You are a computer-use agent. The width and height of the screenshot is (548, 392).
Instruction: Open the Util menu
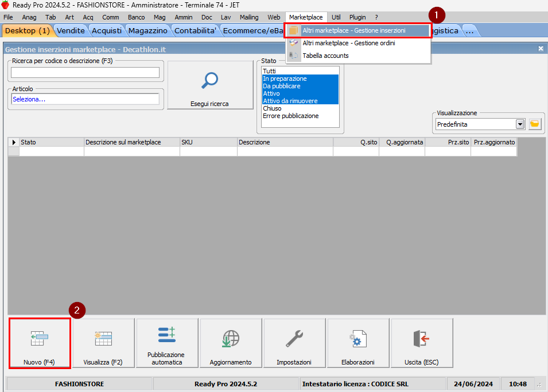(x=336, y=17)
